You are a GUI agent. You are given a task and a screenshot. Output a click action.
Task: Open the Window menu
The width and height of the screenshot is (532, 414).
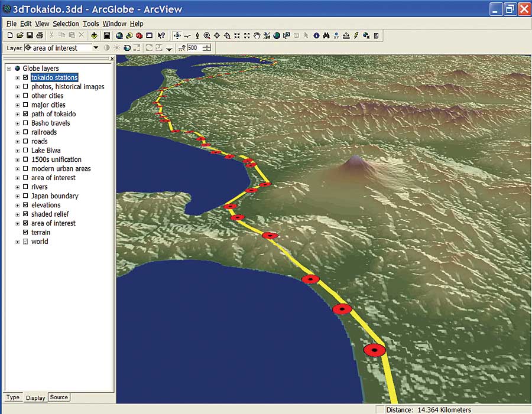pos(114,24)
